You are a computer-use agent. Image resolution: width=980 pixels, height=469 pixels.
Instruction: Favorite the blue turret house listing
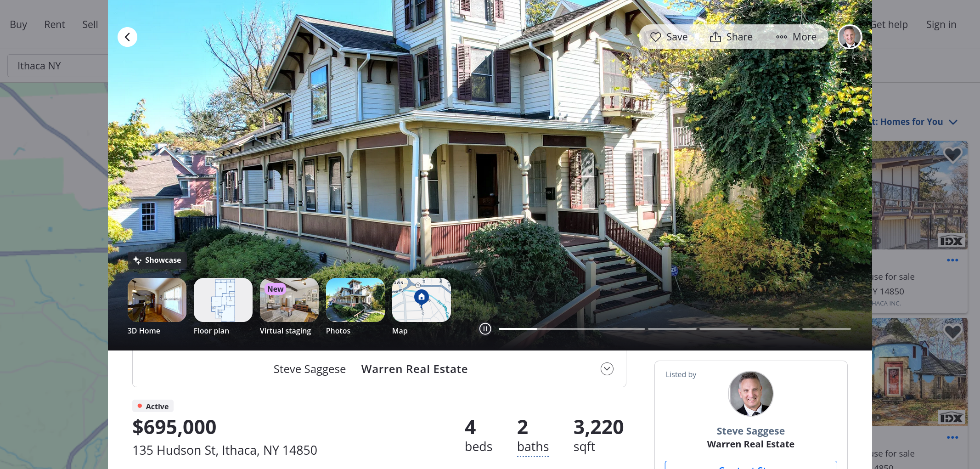click(952, 332)
